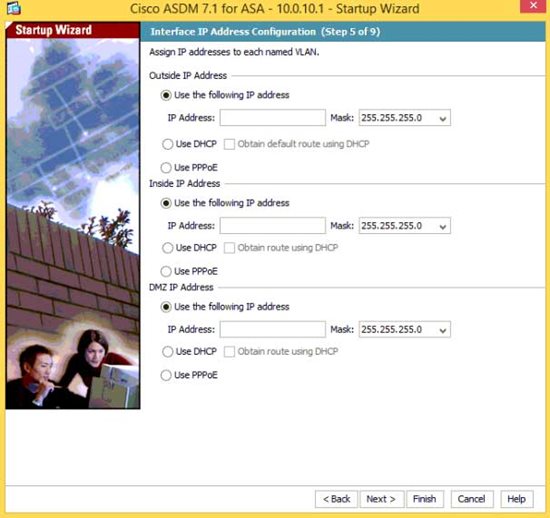
Task: Click the Cisco ASDM title bar icon
Action: coord(13,8)
